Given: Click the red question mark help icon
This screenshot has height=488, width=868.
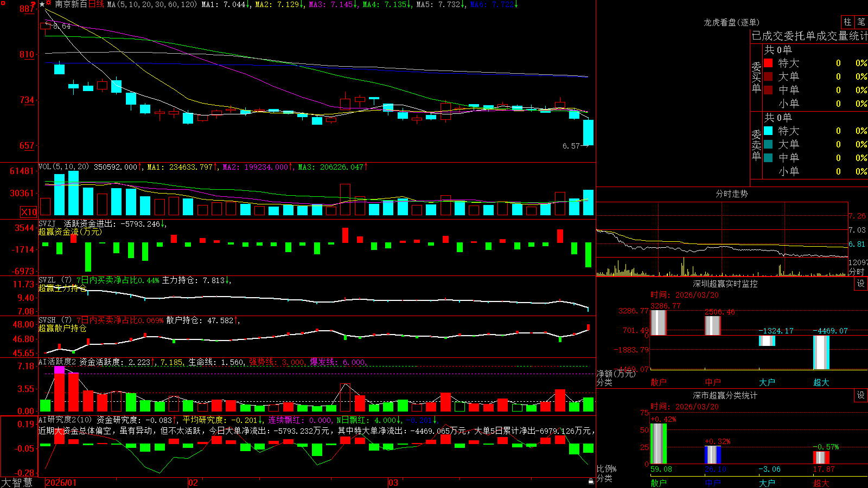Looking at the screenshot, I should [x=33, y=4].
